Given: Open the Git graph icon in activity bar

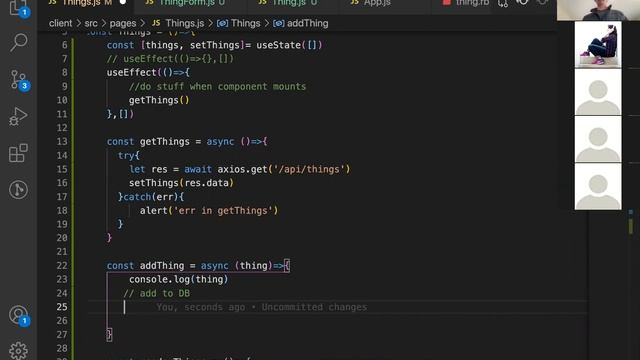Looking at the screenshot, I should [18, 190].
